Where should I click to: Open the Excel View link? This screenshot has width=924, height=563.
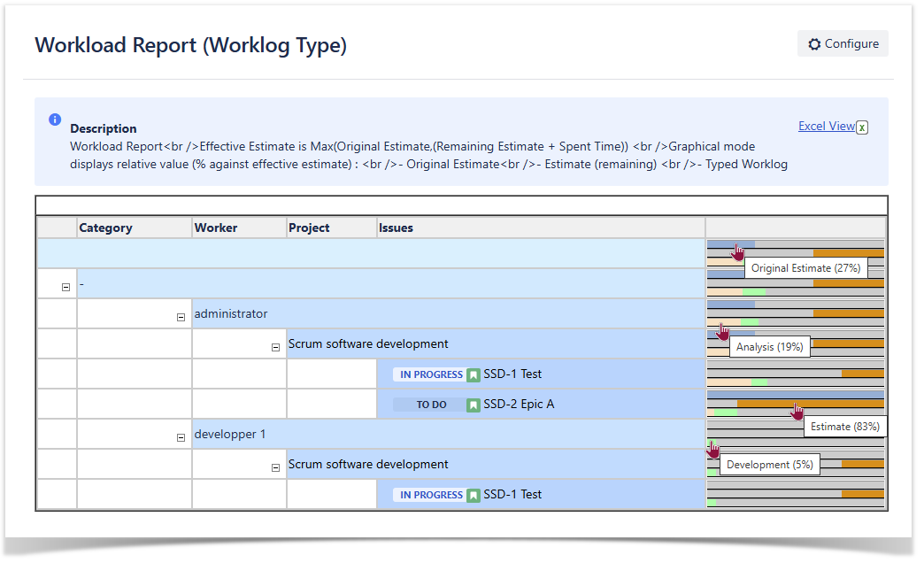tap(826, 126)
